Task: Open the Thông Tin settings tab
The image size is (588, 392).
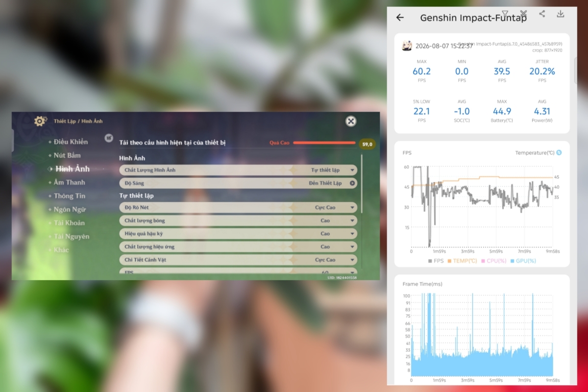Action: 70,196
